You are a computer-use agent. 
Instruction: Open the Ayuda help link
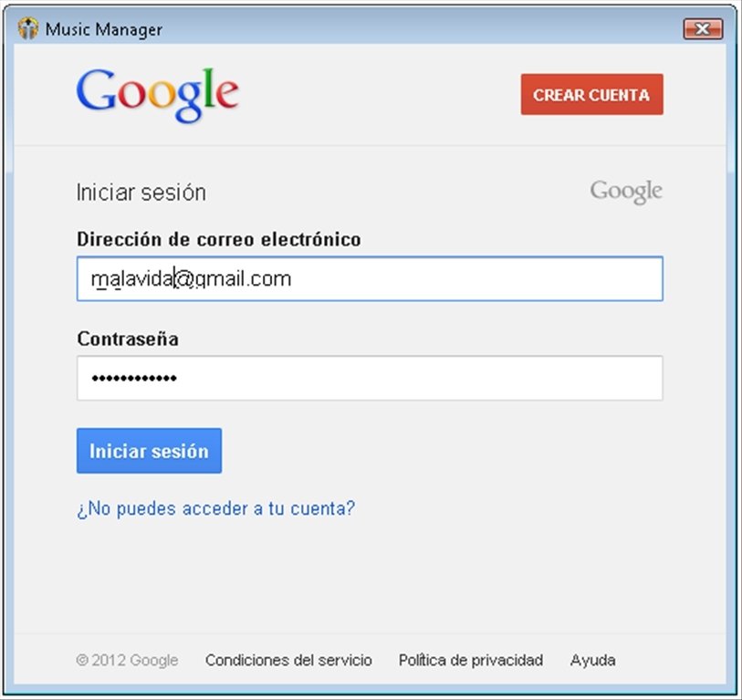[x=592, y=660]
